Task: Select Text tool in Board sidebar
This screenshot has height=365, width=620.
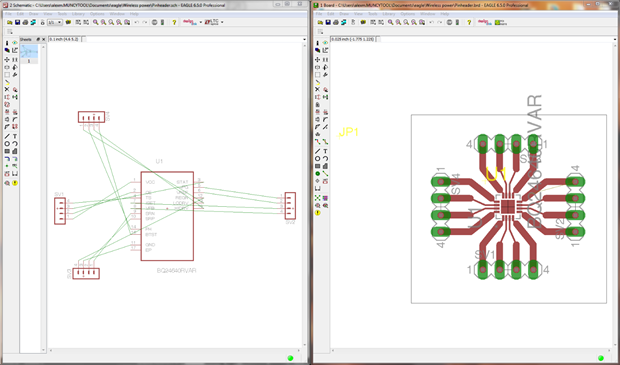Action: pyautogui.click(x=325, y=151)
